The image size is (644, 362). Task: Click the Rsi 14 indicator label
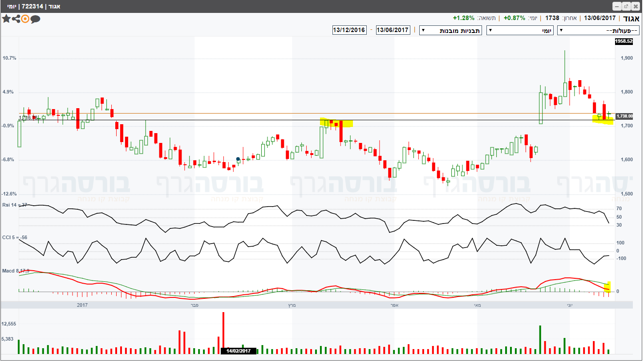coord(16,205)
